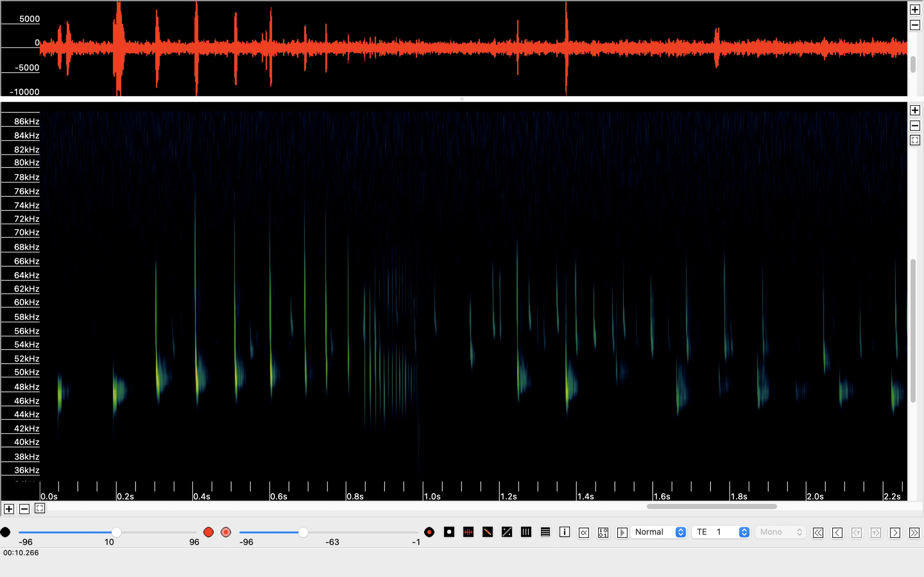Screen dimensions: 924x577
Task: Toggle the horizontal grid lines icon
Action: tap(545, 532)
